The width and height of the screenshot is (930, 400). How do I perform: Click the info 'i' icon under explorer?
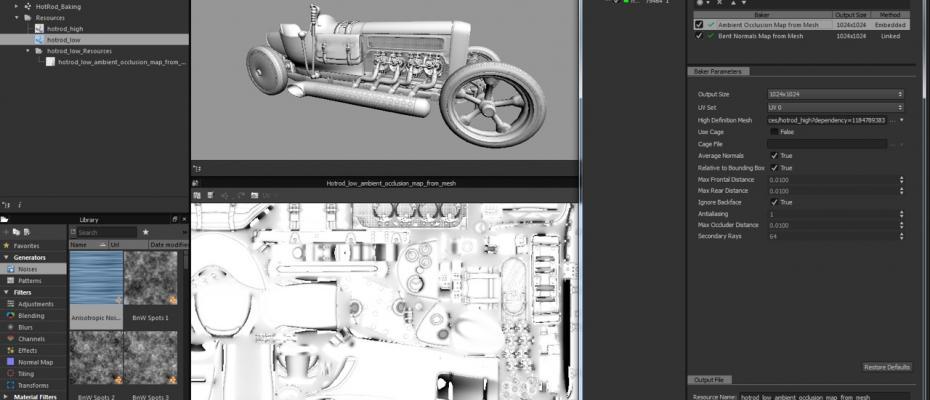[19, 205]
